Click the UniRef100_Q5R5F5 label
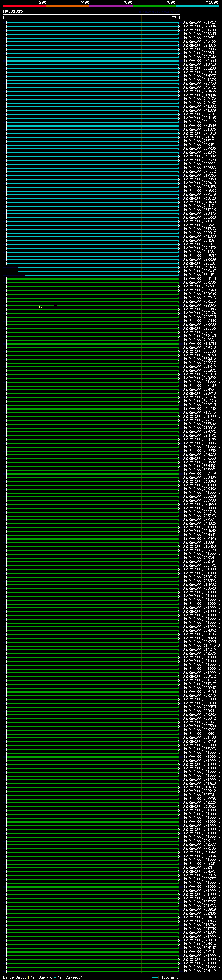 click(199, 707)
